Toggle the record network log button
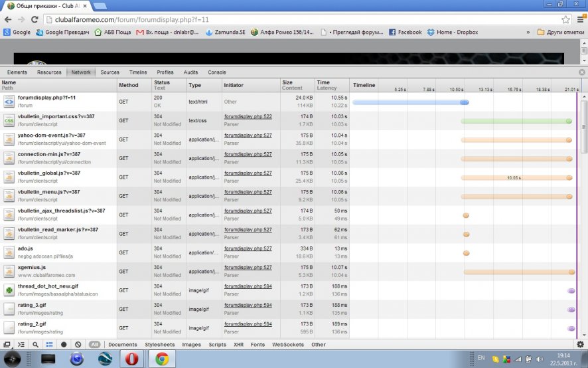Screen dimensions: 588x368 (x=64, y=345)
